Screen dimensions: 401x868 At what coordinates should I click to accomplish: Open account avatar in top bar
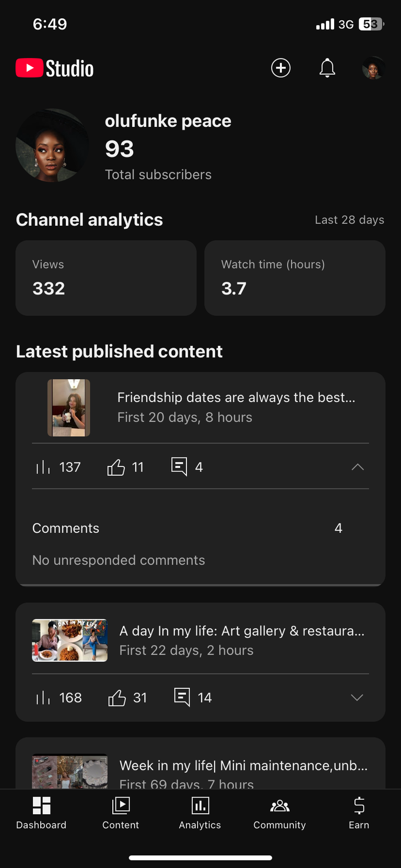pos(373,68)
